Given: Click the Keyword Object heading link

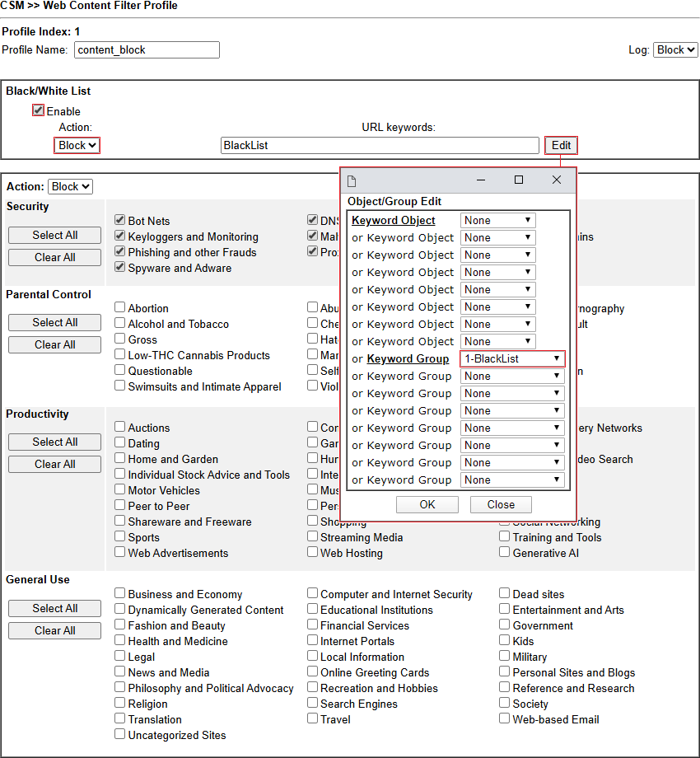Looking at the screenshot, I should point(394,220).
